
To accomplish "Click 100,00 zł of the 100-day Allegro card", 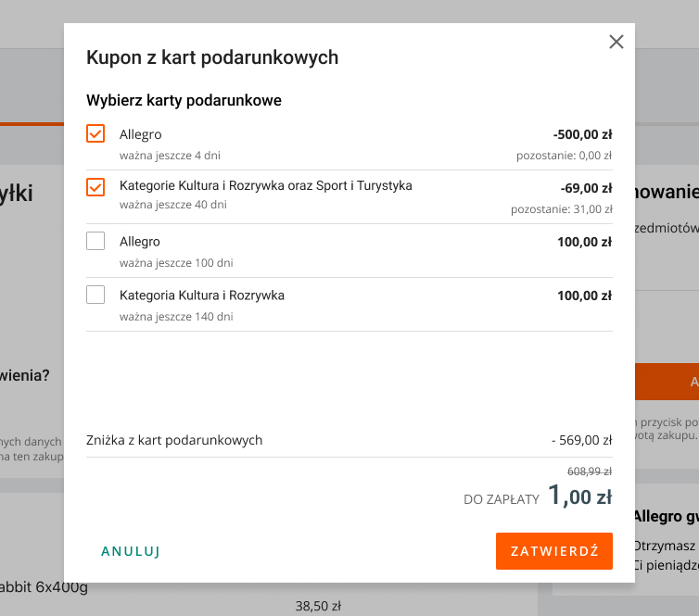I will pyautogui.click(x=584, y=242).
